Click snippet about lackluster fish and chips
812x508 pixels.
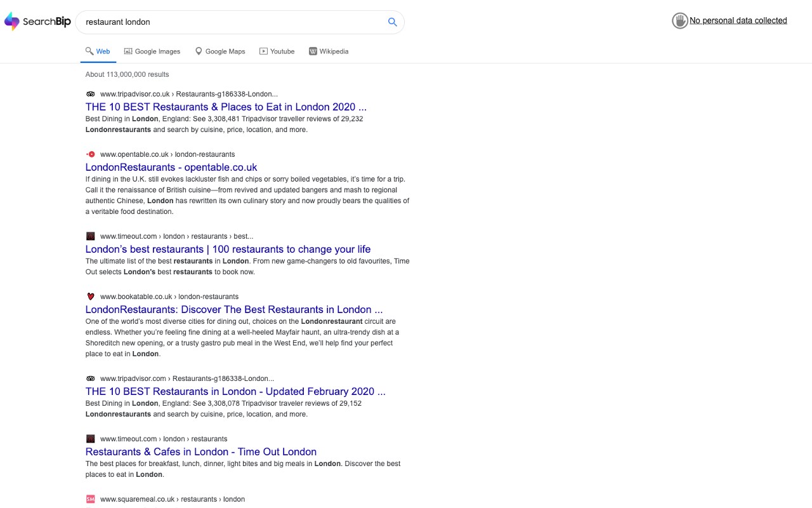point(247,195)
